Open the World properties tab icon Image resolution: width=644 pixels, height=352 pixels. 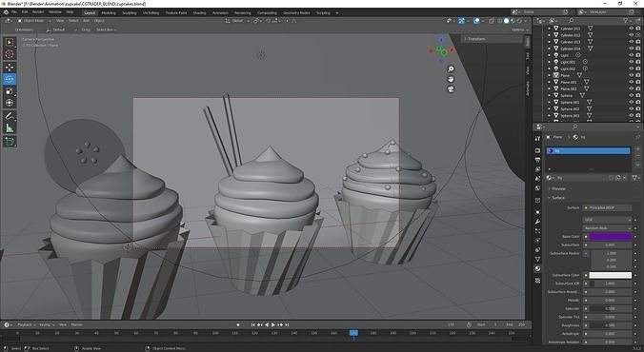click(x=537, y=188)
